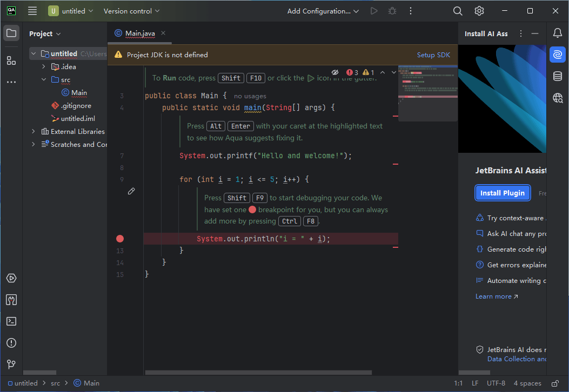
Task: Collapse the untitled root folder
Action: point(34,53)
